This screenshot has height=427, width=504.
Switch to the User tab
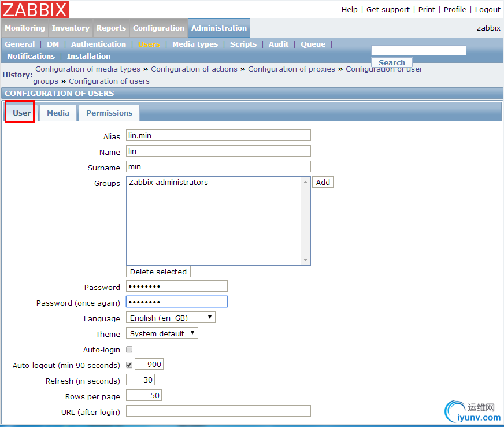tap(21, 113)
